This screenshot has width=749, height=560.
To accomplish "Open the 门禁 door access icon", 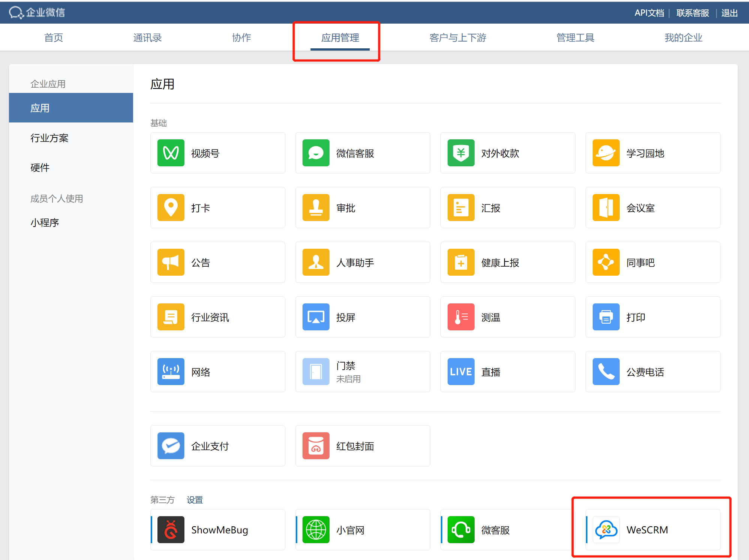I will (x=316, y=372).
